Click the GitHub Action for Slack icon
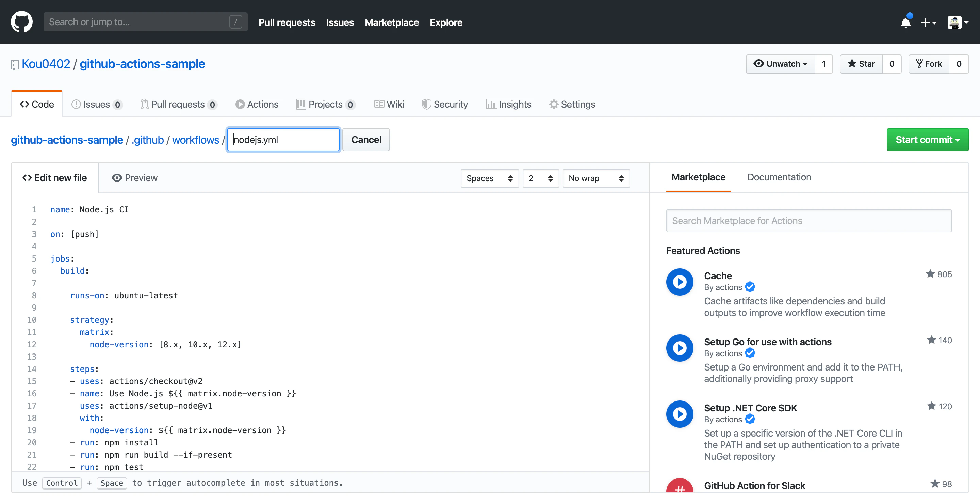980x504 pixels. [x=680, y=486]
